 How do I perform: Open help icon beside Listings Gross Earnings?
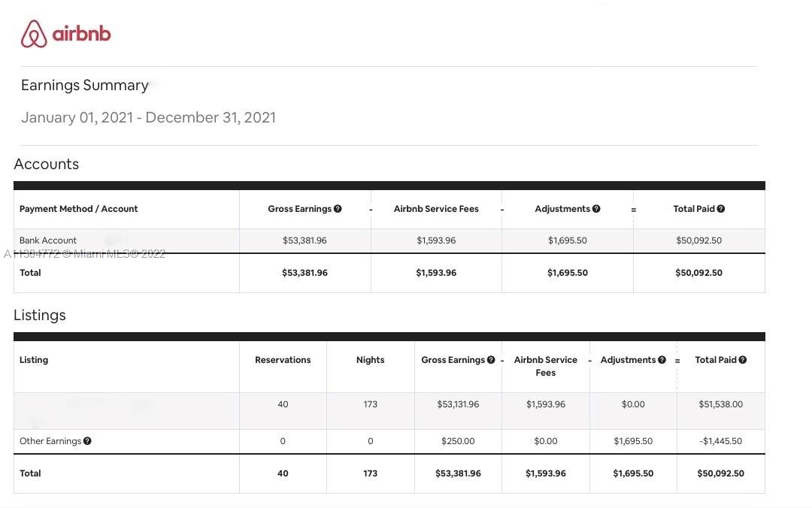491,359
